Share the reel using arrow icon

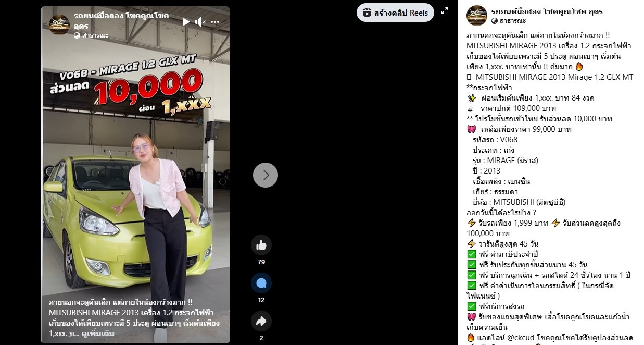click(x=261, y=321)
